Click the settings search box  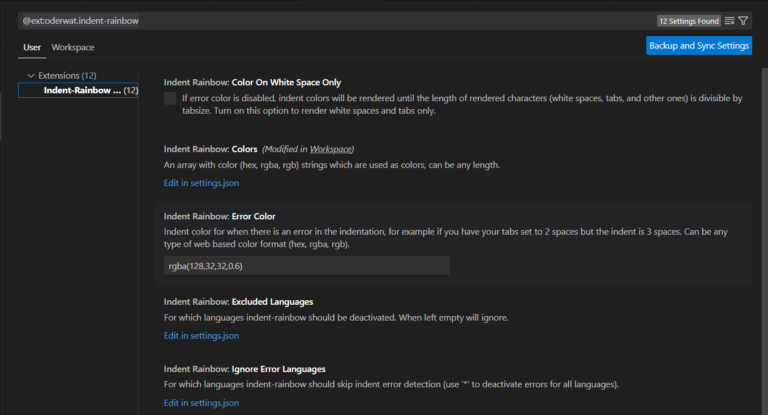[x=330, y=20]
